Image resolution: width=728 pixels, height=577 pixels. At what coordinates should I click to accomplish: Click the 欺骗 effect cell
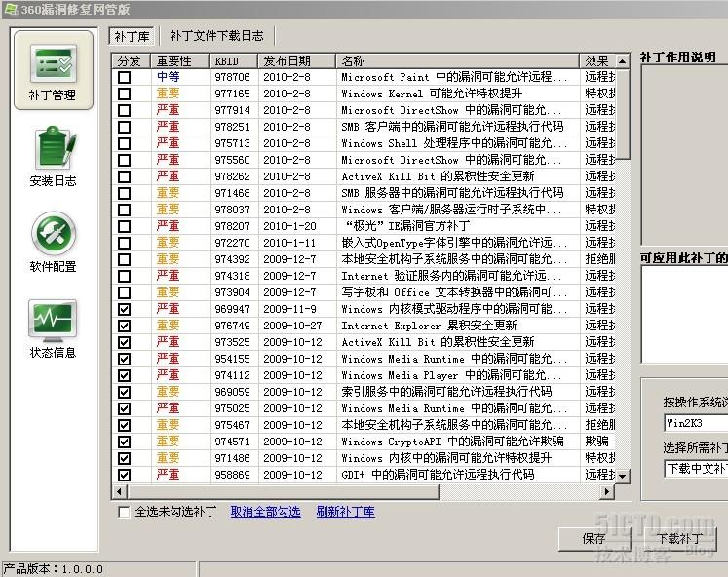(x=597, y=442)
